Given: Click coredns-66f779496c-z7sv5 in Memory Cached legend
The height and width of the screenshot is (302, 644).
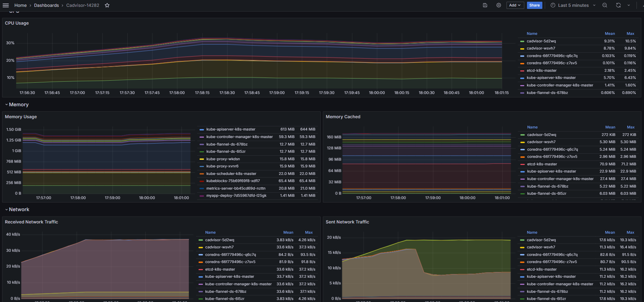Looking at the screenshot, I should pos(552,157).
